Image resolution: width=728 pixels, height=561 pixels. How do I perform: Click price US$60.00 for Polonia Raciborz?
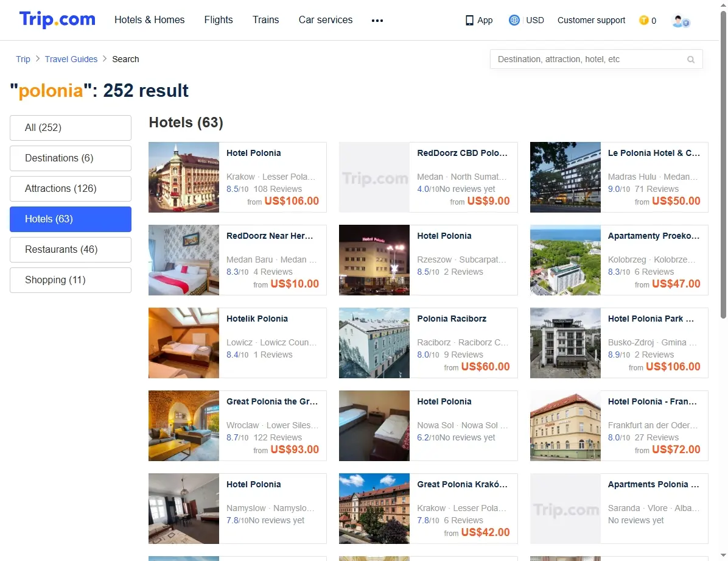[x=486, y=367]
